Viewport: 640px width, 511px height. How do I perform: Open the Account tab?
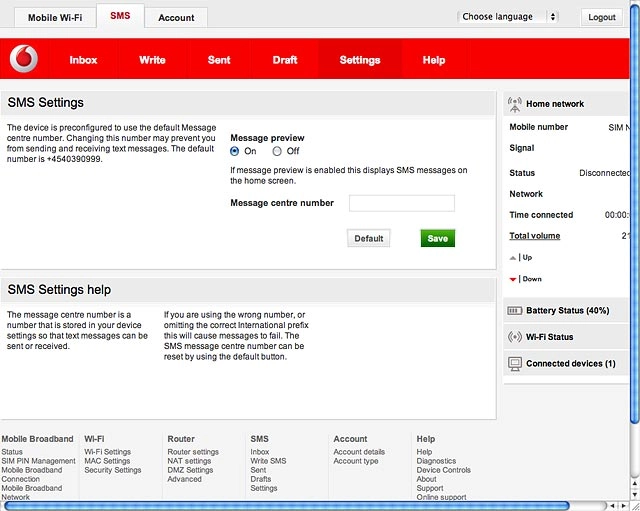(x=176, y=18)
